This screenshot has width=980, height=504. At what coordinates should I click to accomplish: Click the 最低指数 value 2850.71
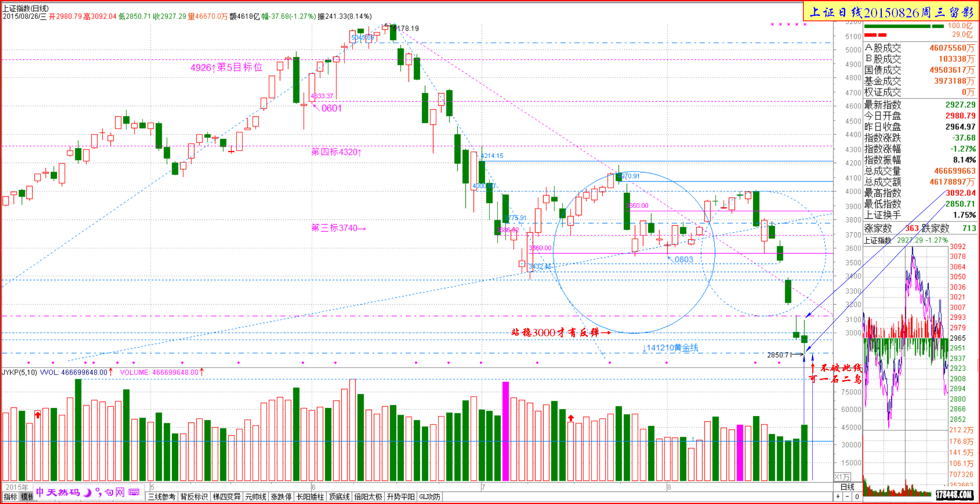(960, 204)
